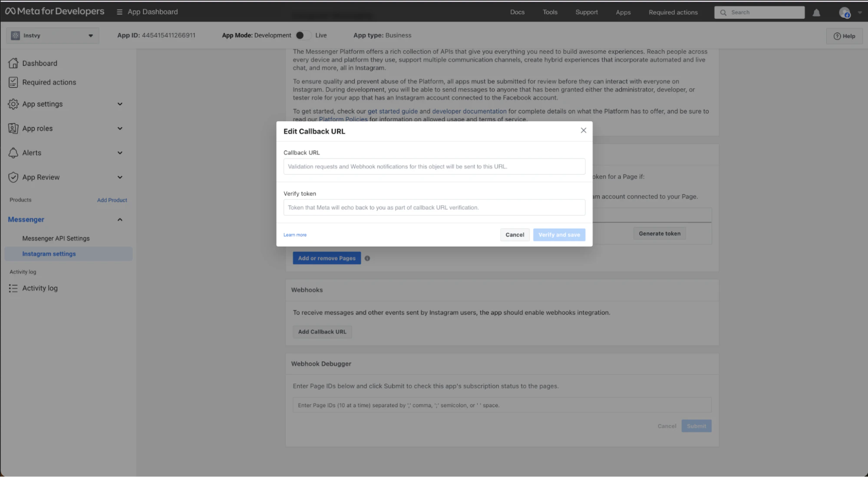This screenshot has height=477, width=868.
Task: Open the Docs menu in top navigation
Action: (517, 12)
